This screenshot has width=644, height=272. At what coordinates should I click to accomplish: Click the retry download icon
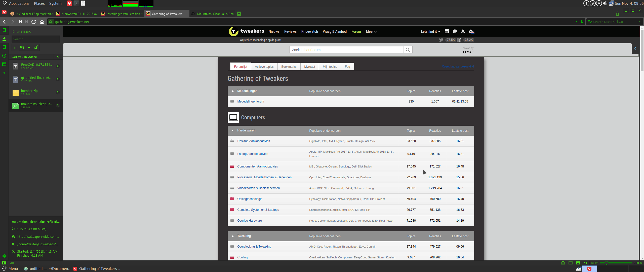point(22,47)
